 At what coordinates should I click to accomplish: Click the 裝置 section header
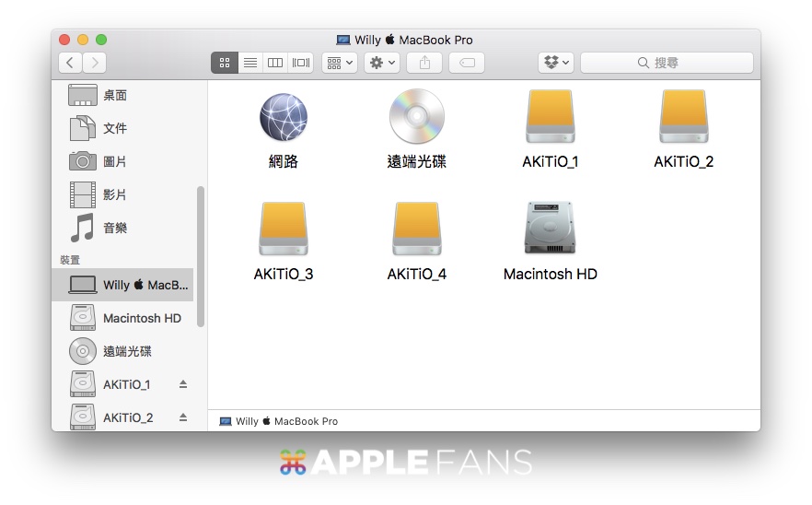pyautogui.click(x=70, y=260)
